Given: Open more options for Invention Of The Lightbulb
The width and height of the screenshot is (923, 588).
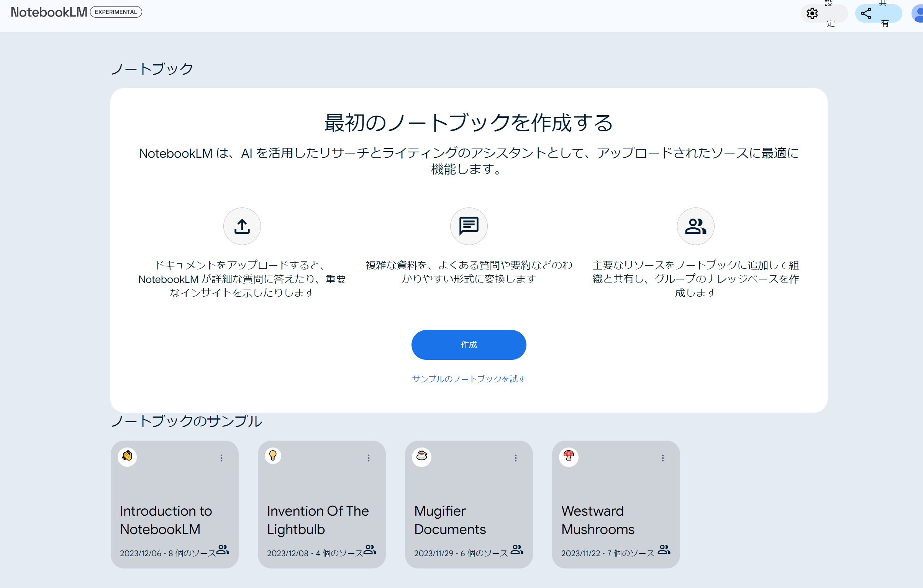Looking at the screenshot, I should point(368,458).
